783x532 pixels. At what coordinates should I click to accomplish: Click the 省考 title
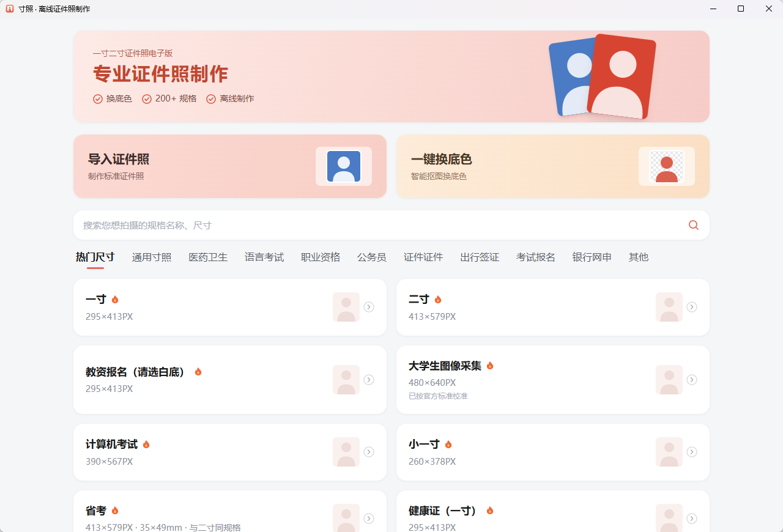[96, 511]
